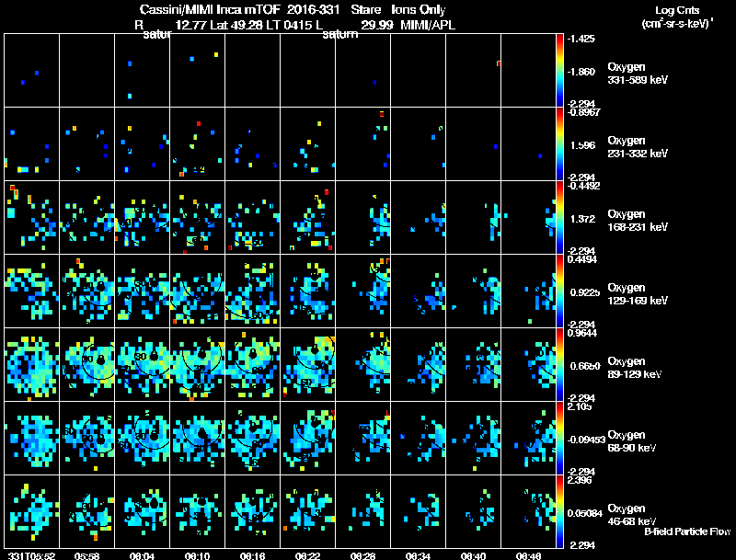Screen dimensions: 736x560
Task: Click the 'Oxygen 129-169 keV' label
Action: click(638, 294)
